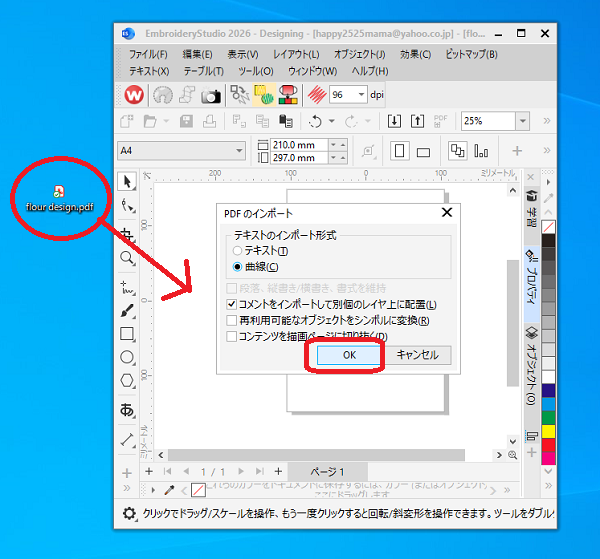Select portrait page orientation

pyautogui.click(x=399, y=151)
